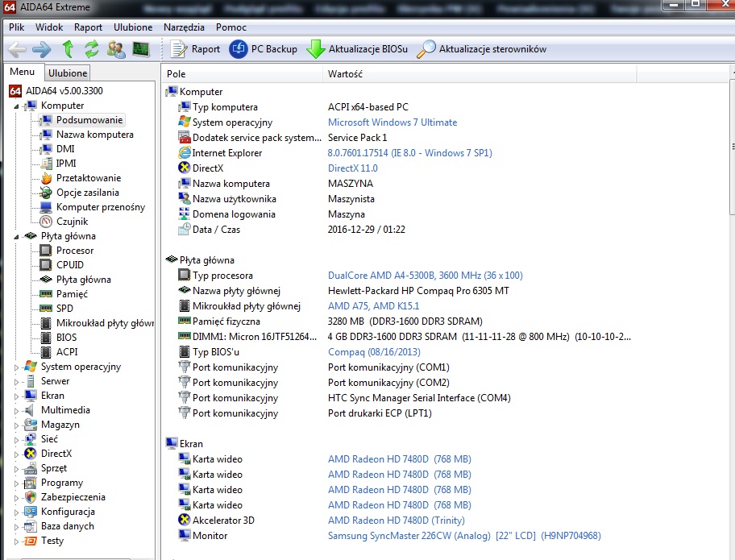Click the green Up arrow toolbar icon
This screenshot has width=735, height=560.
68,49
